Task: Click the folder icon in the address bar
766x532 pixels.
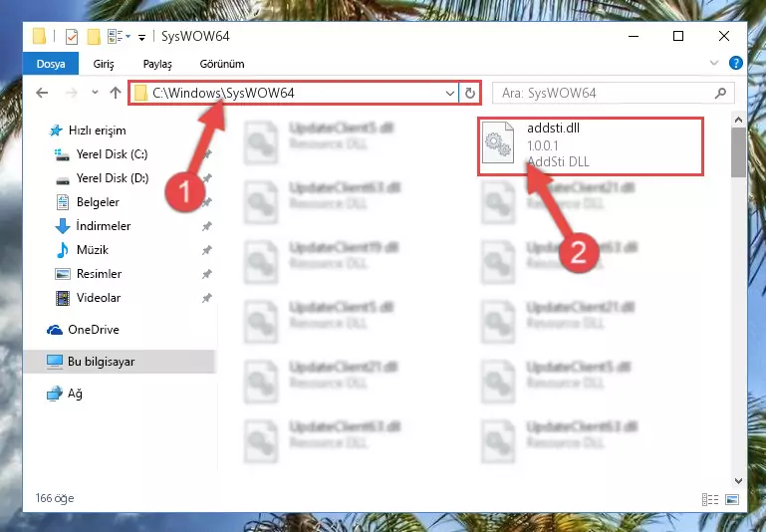Action: (140, 94)
